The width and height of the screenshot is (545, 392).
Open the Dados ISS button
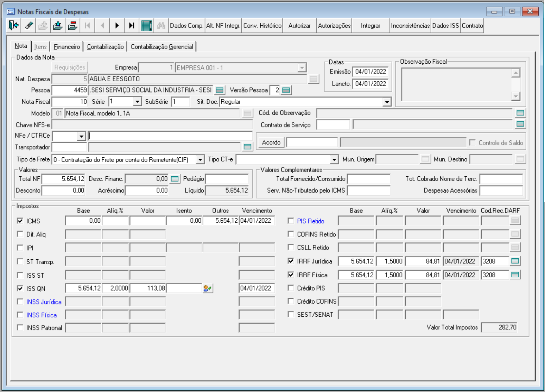[445, 26]
